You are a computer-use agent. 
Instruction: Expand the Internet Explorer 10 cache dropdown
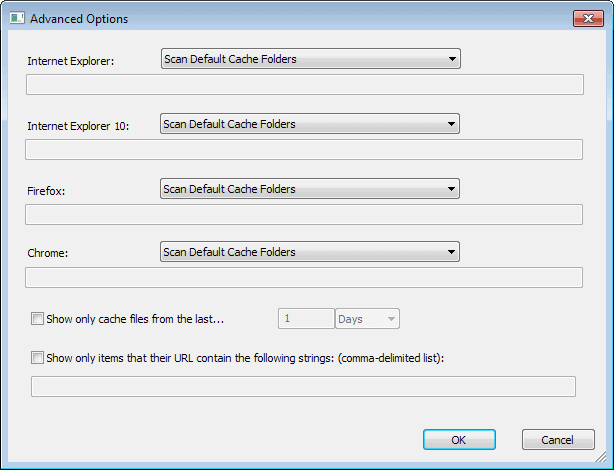click(x=309, y=124)
